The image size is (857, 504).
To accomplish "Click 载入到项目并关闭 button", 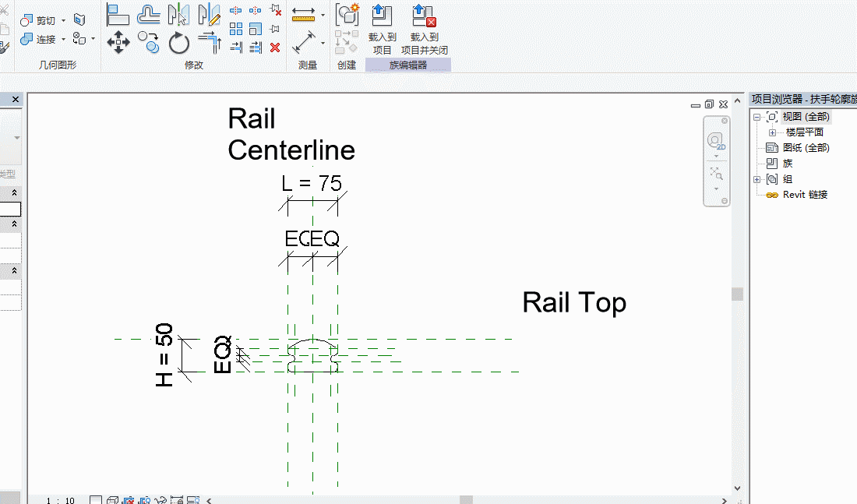I will [424, 30].
